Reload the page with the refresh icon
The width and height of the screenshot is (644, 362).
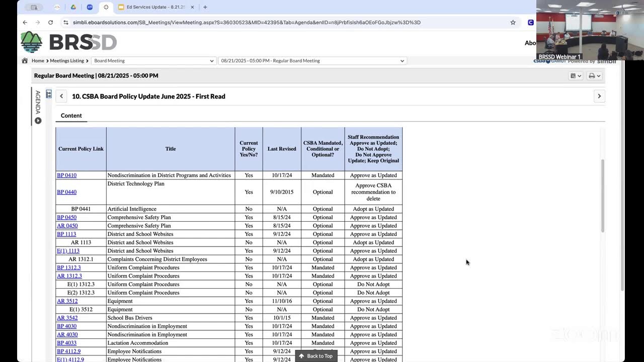[50, 22]
